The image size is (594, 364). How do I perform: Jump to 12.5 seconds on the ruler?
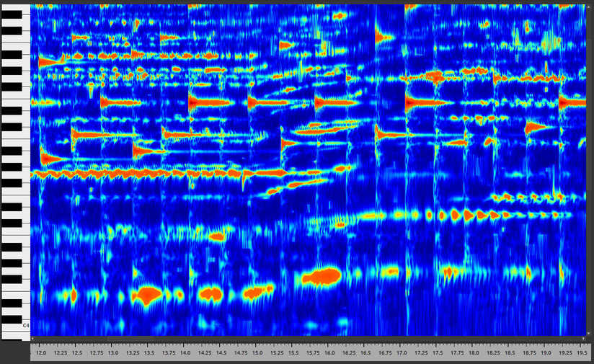tap(77, 354)
